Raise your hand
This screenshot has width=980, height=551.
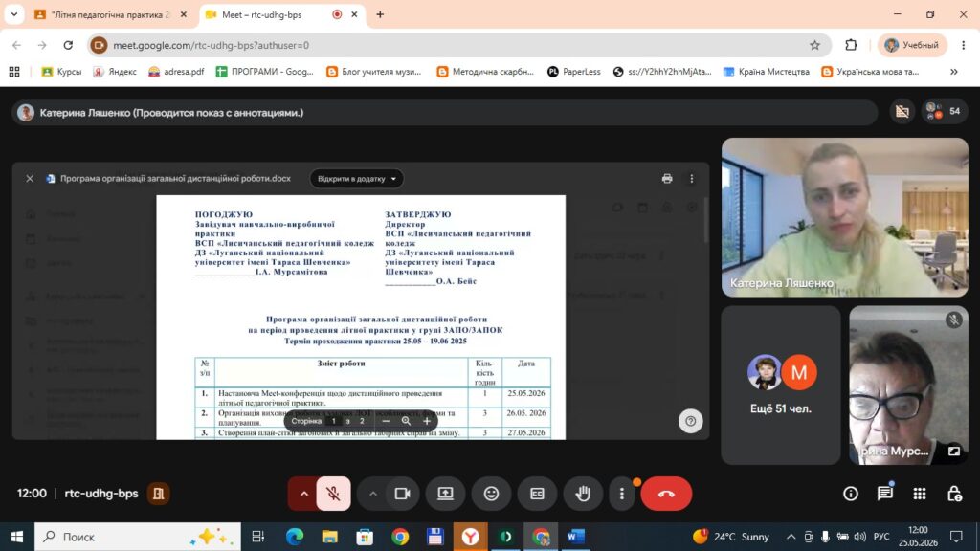click(x=583, y=494)
